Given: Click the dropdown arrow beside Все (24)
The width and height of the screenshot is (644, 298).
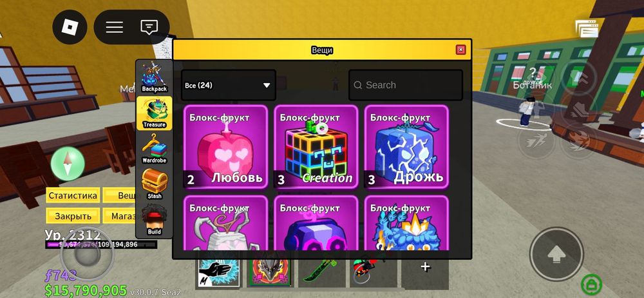Looking at the screenshot, I should (267, 85).
